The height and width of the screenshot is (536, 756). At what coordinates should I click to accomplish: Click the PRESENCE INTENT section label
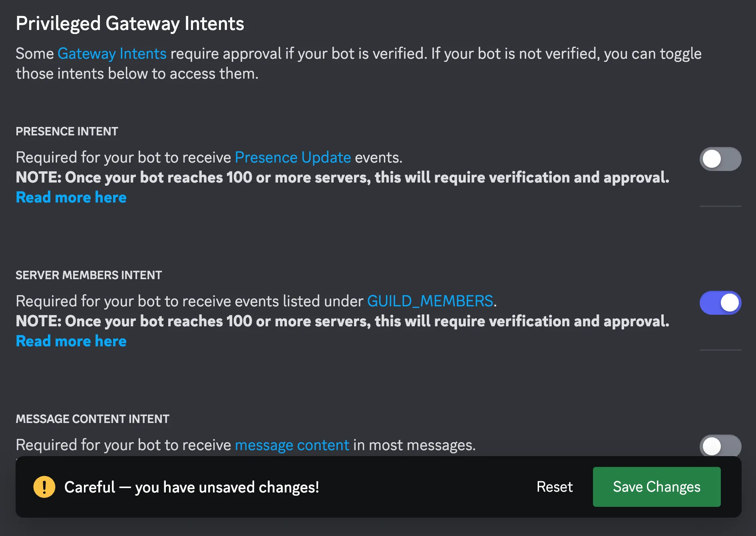pos(67,131)
